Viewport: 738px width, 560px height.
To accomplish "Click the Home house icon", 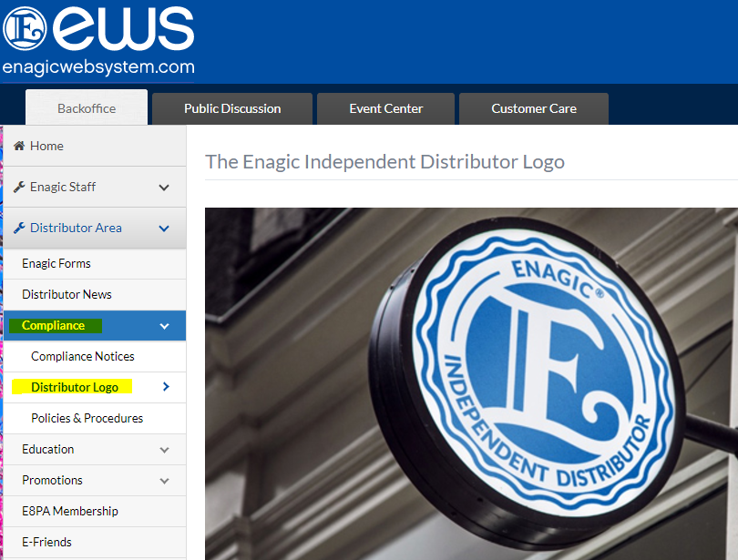I will 19,146.
